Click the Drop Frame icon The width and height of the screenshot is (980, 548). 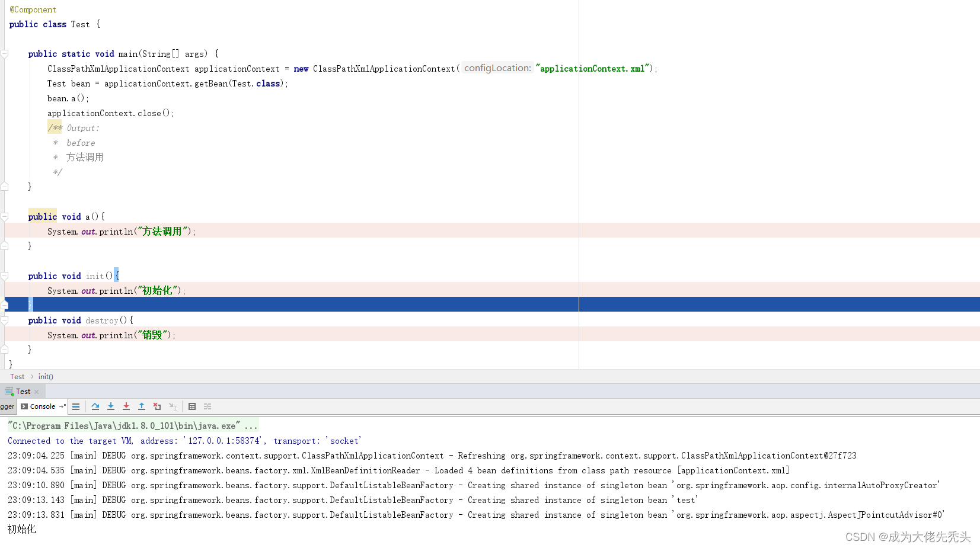tap(157, 406)
